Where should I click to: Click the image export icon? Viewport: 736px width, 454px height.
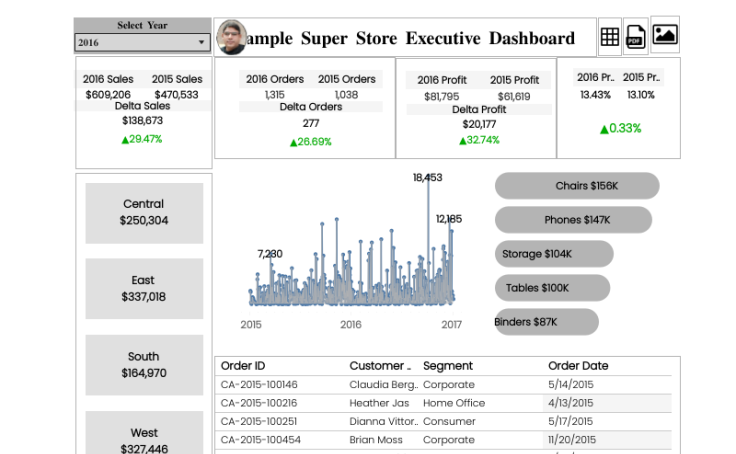click(x=664, y=35)
